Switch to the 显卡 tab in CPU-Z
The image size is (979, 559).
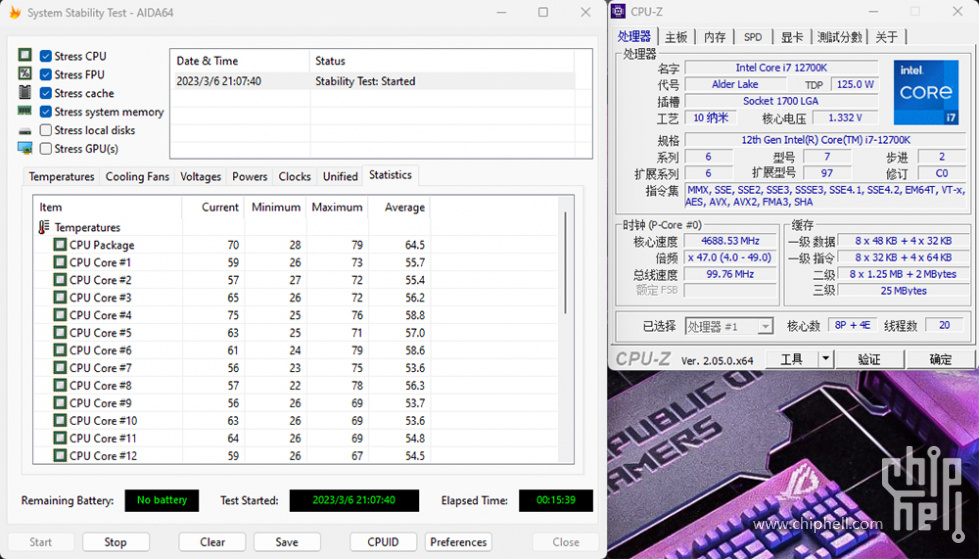click(792, 37)
